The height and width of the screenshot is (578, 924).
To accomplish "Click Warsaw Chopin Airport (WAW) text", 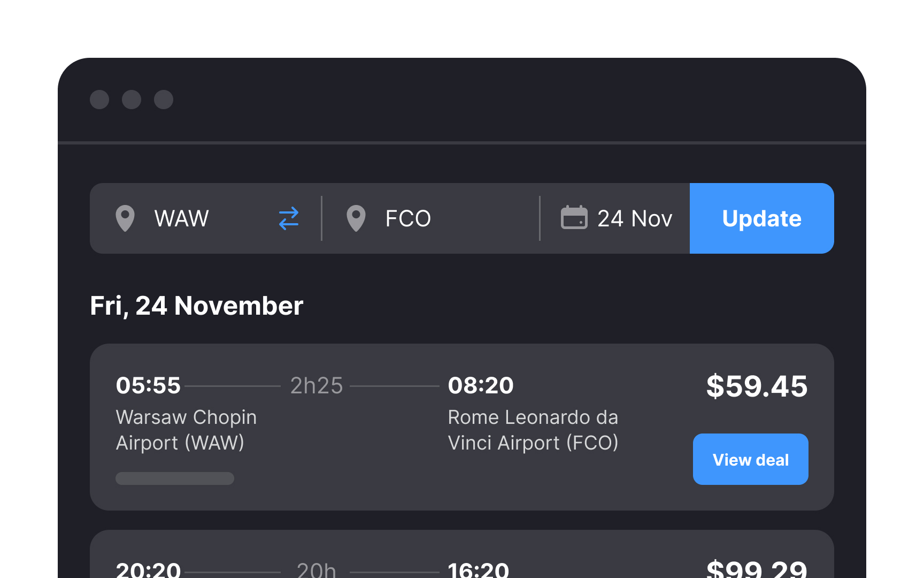I will [186, 430].
